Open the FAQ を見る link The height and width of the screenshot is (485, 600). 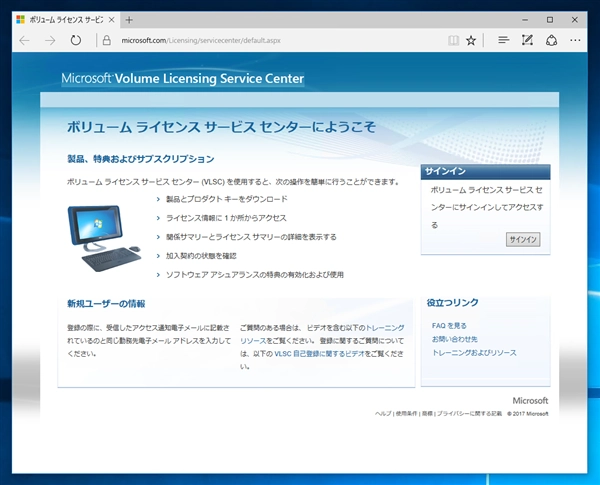[449, 326]
